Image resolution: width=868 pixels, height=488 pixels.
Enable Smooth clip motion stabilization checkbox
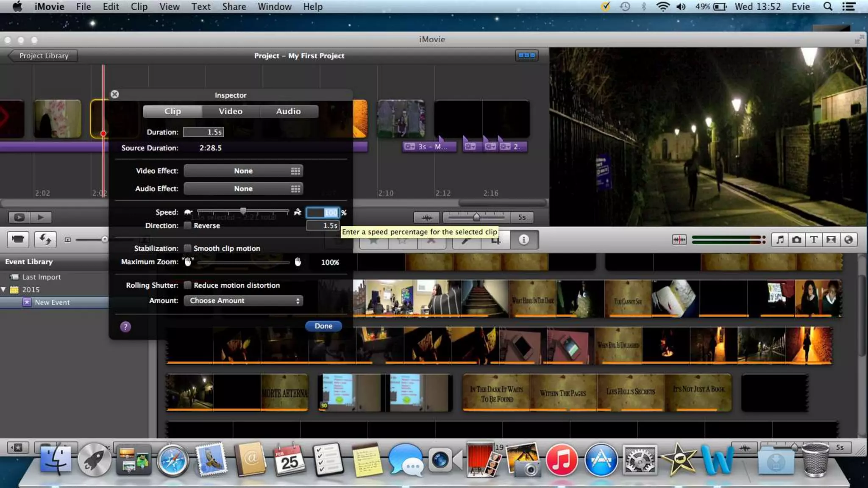(x=187, y=248)
